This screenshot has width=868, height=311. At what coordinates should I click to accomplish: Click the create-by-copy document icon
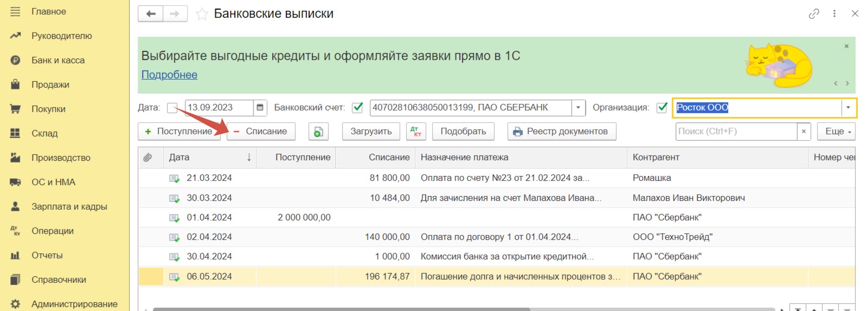318,132
